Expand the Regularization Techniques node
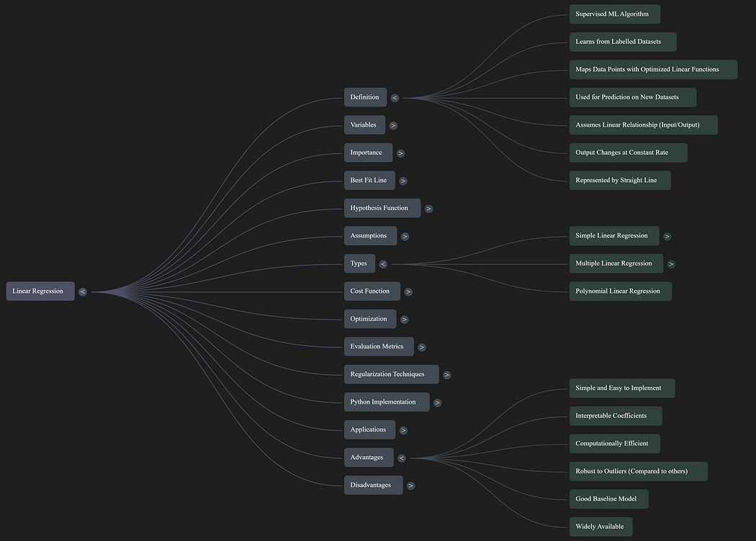Viewport: 756px width, 541px height. (446, 375)
